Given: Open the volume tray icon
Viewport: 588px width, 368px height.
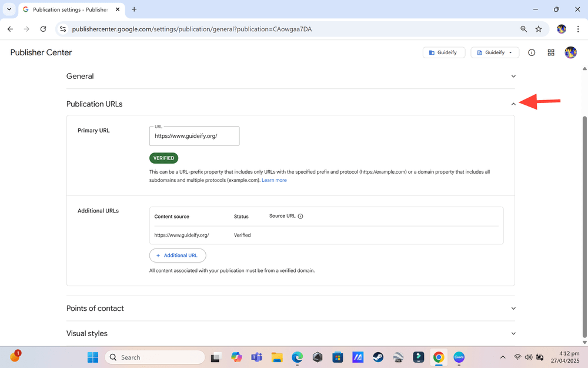Looking at the screenshot, I should click(x=529, y=357).
